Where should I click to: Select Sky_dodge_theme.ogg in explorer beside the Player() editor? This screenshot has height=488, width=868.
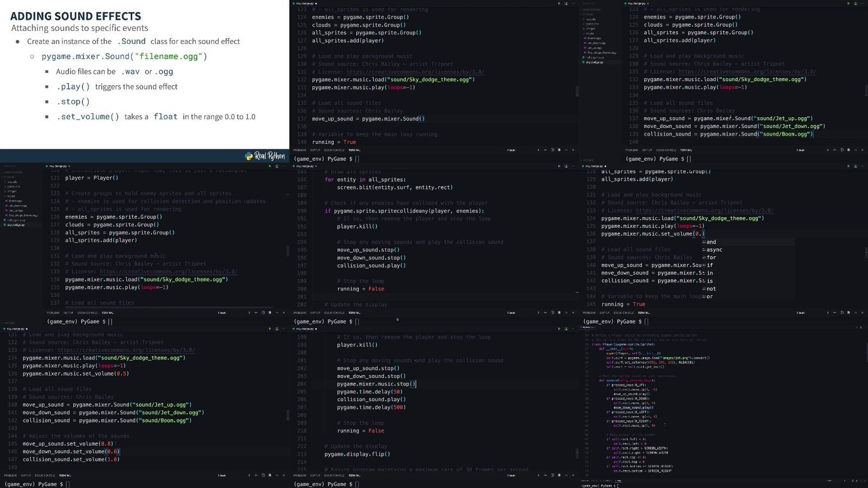click(x=23, y=216)
